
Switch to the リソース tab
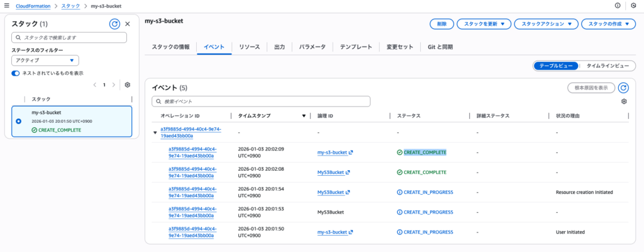[250, 47]
